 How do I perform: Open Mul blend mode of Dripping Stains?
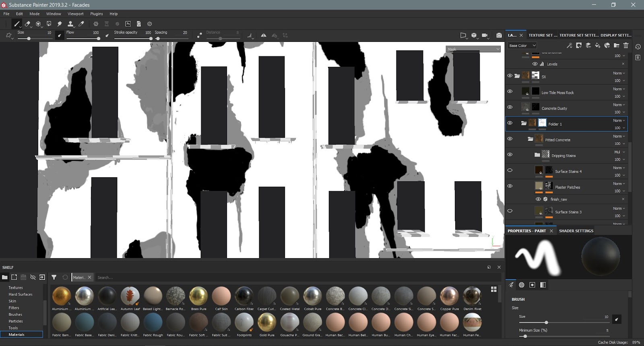tap(619, 152)
